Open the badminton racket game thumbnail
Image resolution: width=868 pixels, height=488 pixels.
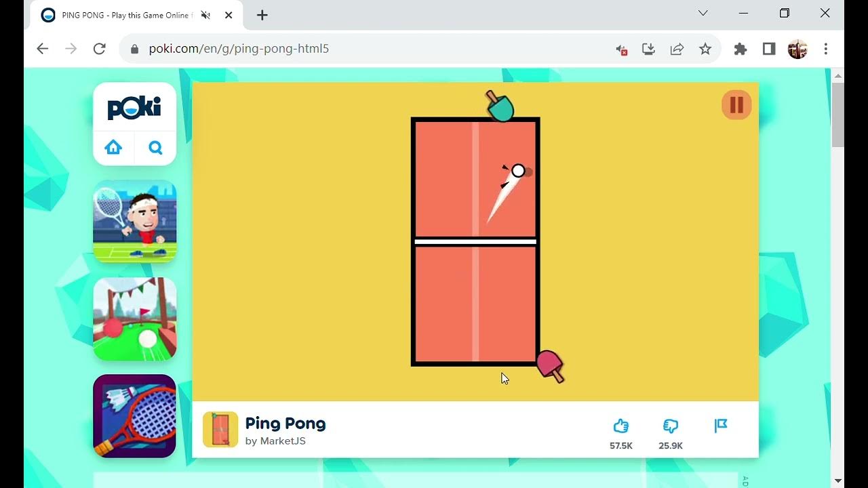(x=134, y=416)
